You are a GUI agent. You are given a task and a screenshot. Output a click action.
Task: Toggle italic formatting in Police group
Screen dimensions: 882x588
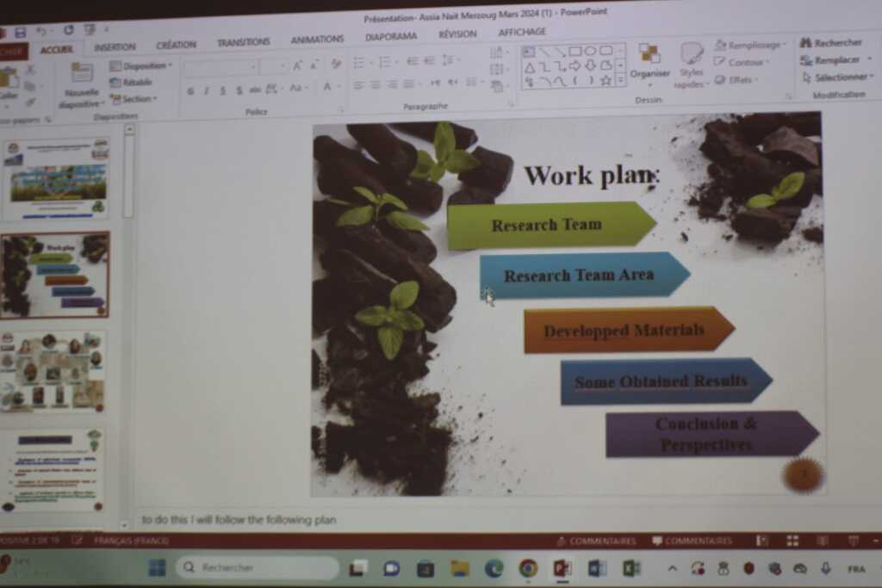[207, 90]
